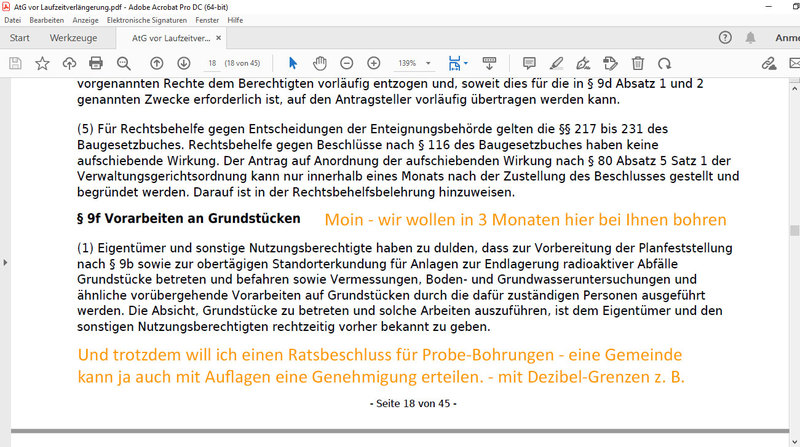Image resolution: width=800 pixels, height=447 pixels.
Task: Click the trash delete icon
Action: [638, 63]
